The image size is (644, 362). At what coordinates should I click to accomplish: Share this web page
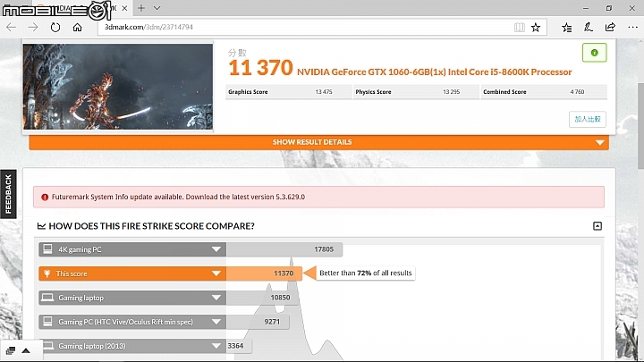click(x=610, y=27)
